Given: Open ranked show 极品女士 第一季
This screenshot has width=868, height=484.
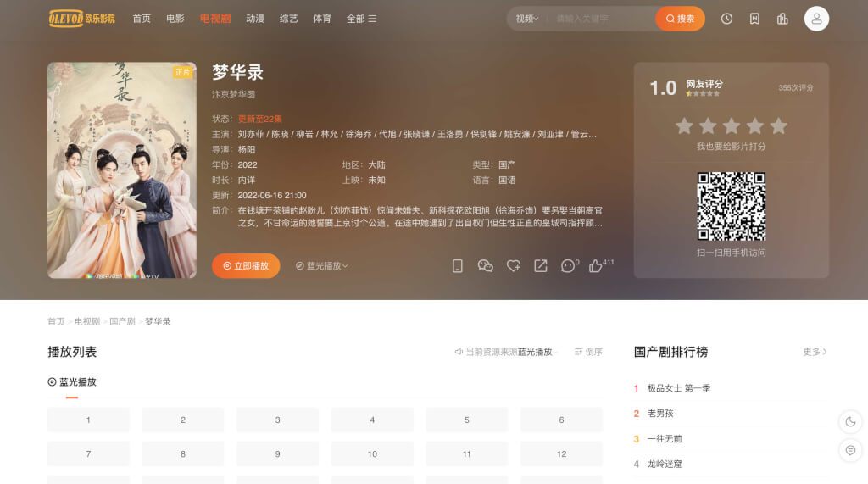Looking at the screenshot, I should pyautogui.click(x=679, y=388).
